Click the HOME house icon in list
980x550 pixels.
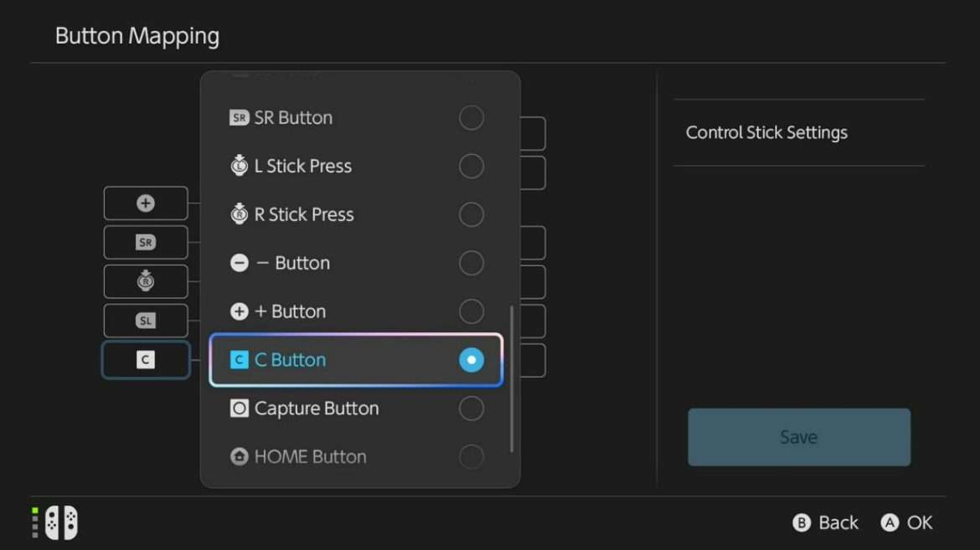(239, 457)
